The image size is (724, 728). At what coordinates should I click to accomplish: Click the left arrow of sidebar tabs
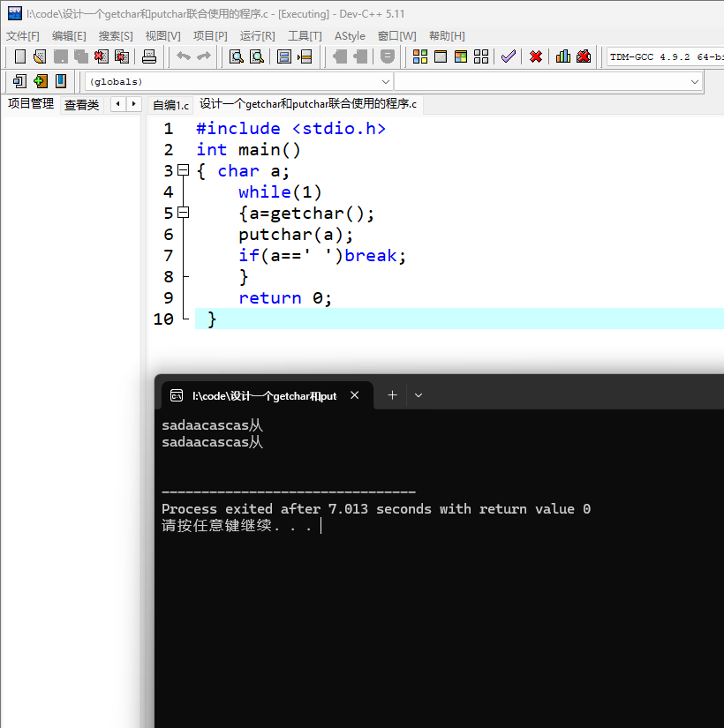point(118,104)
